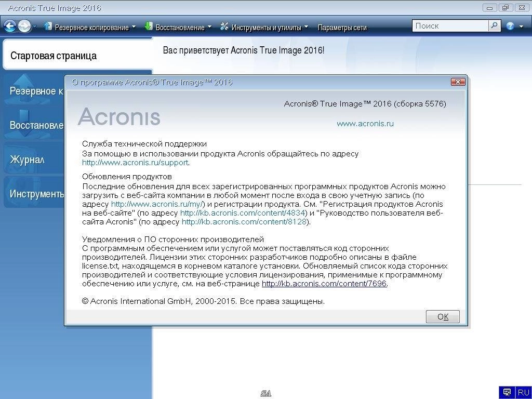Open the Резервное копирование menu
This screenshot has width=532, height=399.
tap(91, 27)
